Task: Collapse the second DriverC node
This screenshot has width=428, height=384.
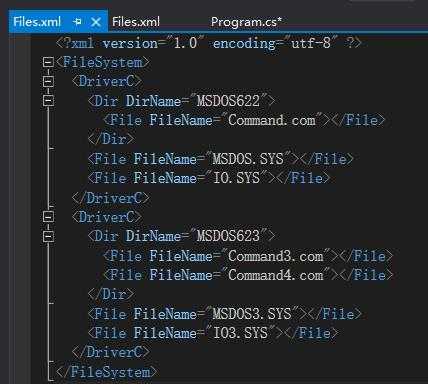Action: tap(48, 217)
